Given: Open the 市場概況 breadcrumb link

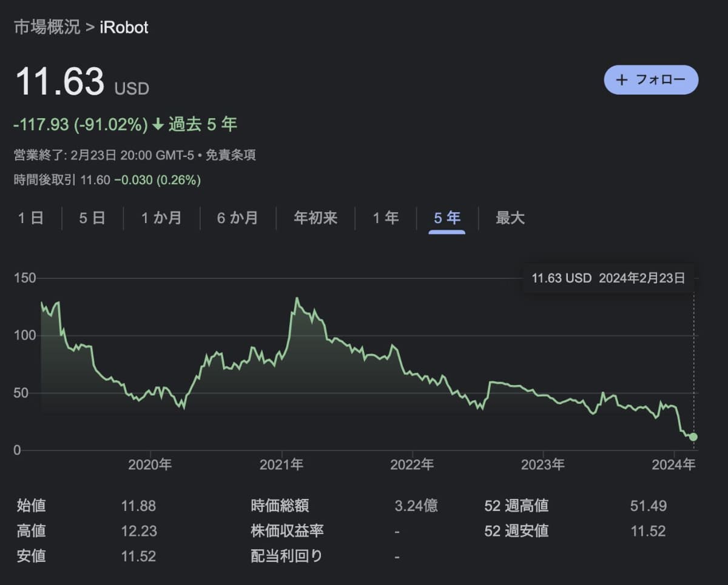Looking at the screenshot, I should (47, 27).
